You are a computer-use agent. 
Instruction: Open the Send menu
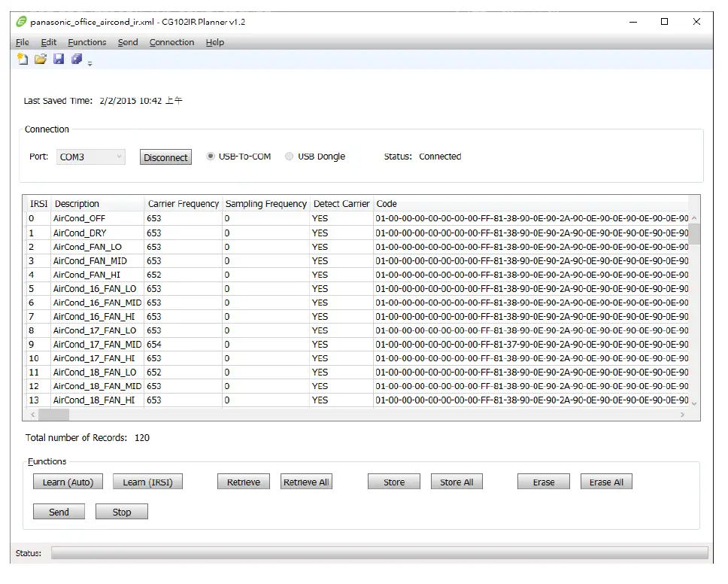pos(128,42)
